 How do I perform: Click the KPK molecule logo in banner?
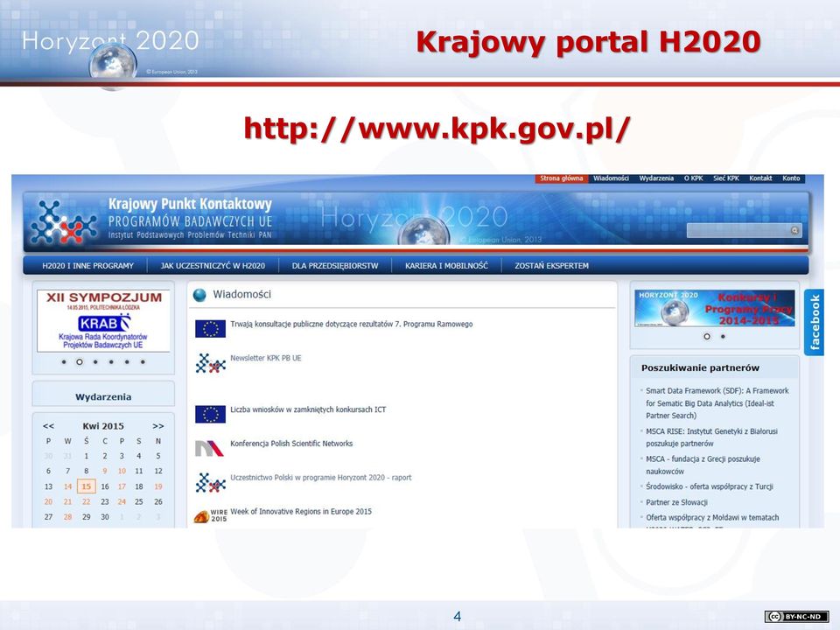(64, 221)
